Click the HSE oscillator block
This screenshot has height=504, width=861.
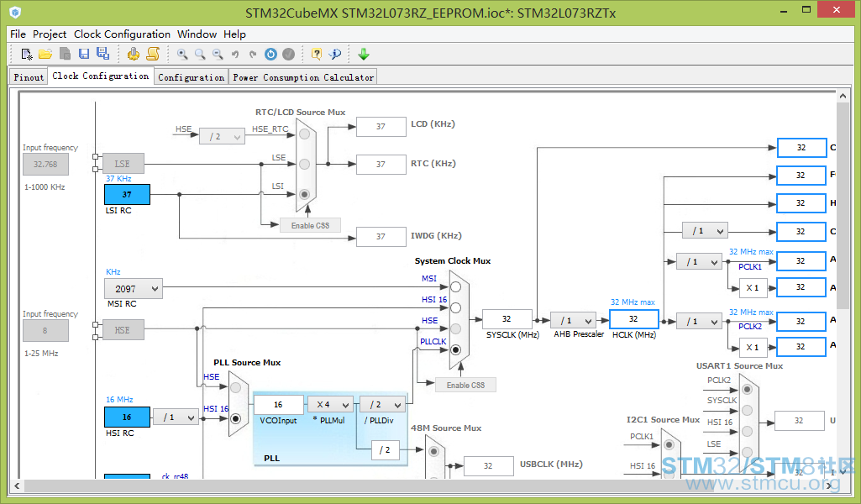(123, 330)
